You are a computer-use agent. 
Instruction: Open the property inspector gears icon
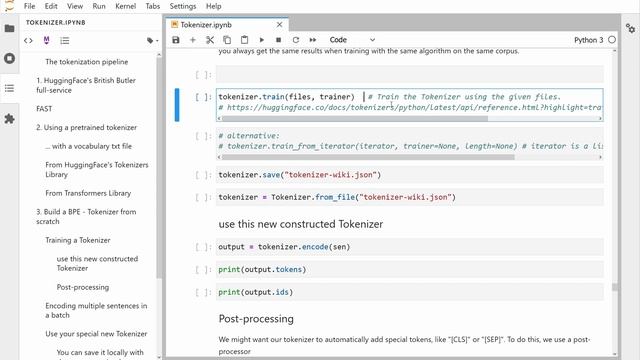point(630,28)
